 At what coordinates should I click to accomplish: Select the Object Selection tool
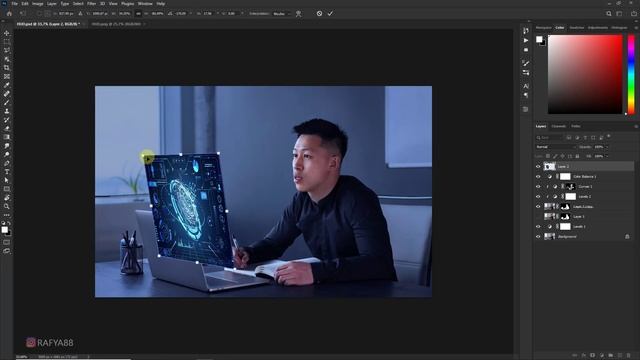[7, 59]
